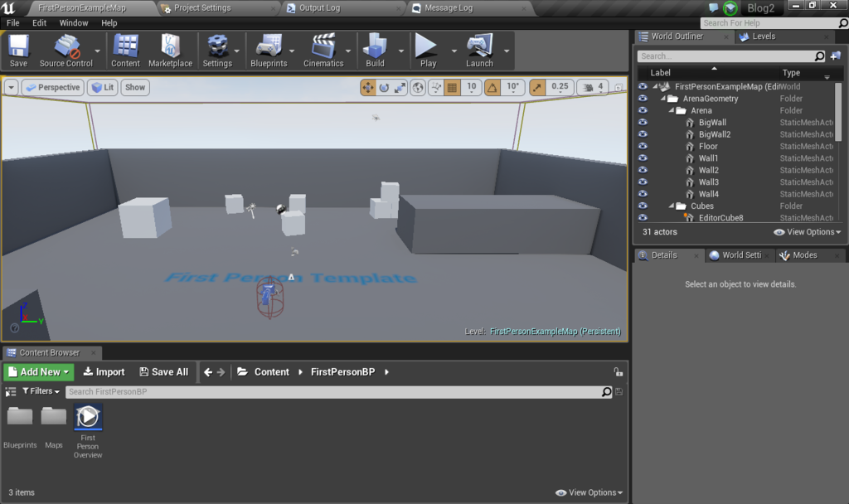
Task: Open Source Control toolbar icon
Action: tap(66, 51)
